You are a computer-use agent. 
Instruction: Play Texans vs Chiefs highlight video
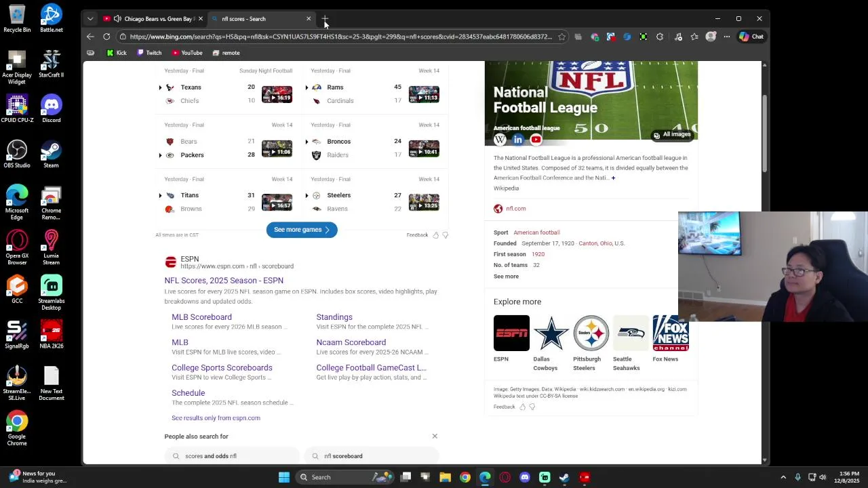click(x=277, y=94)
